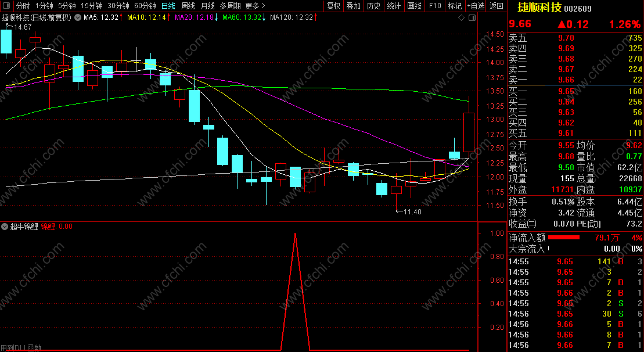The image size is (644, 352).
Task: Open 统计 statistics tool
Action: click(x=394, y=6)
